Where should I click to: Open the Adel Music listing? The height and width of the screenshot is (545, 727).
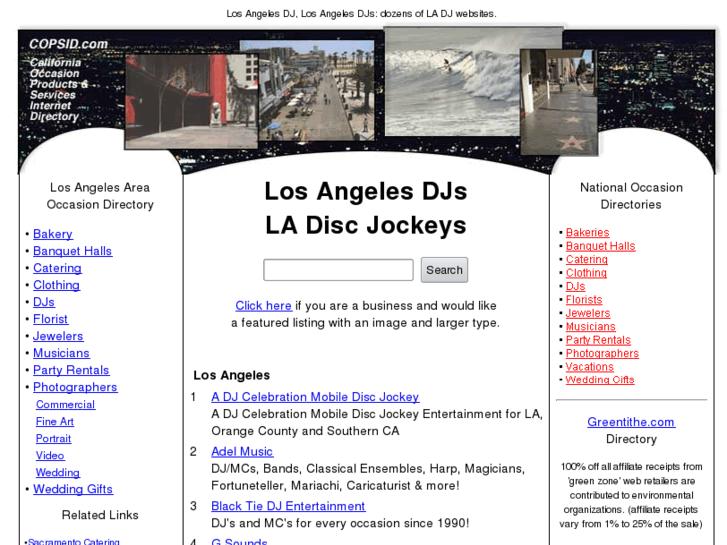(x=242, y=452)
